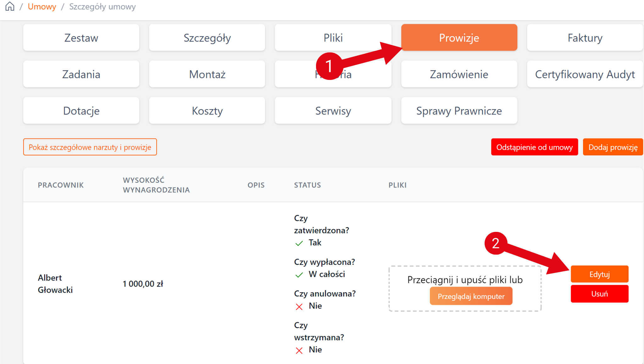Switch to the Montaż tab
The height and width of the screenshot is (364, 644).
tap(207, 74)
